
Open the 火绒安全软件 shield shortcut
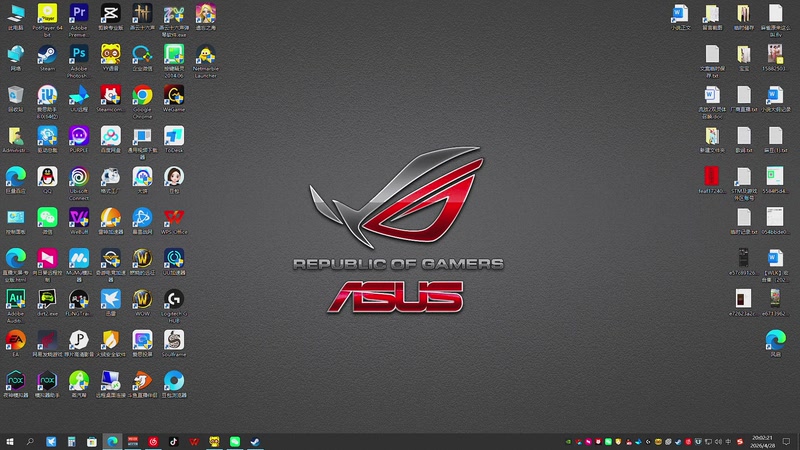pyautogui.click(x=110, y=341)
